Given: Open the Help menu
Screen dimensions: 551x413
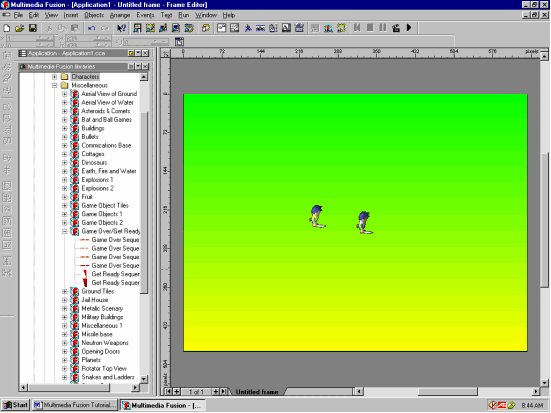Looking at the screenshot, I should (x=229, y=15).
